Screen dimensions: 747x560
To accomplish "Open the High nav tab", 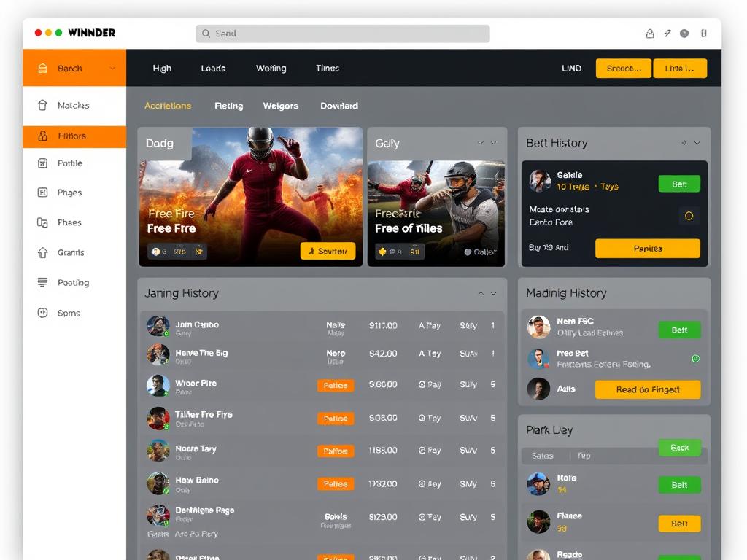I will (x=162, y=68).
